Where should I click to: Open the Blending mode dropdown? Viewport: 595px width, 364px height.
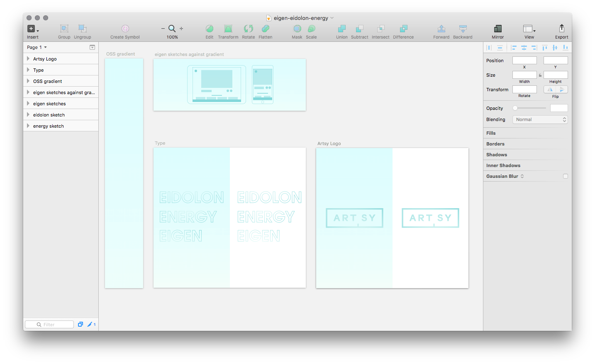pos(540,119)
